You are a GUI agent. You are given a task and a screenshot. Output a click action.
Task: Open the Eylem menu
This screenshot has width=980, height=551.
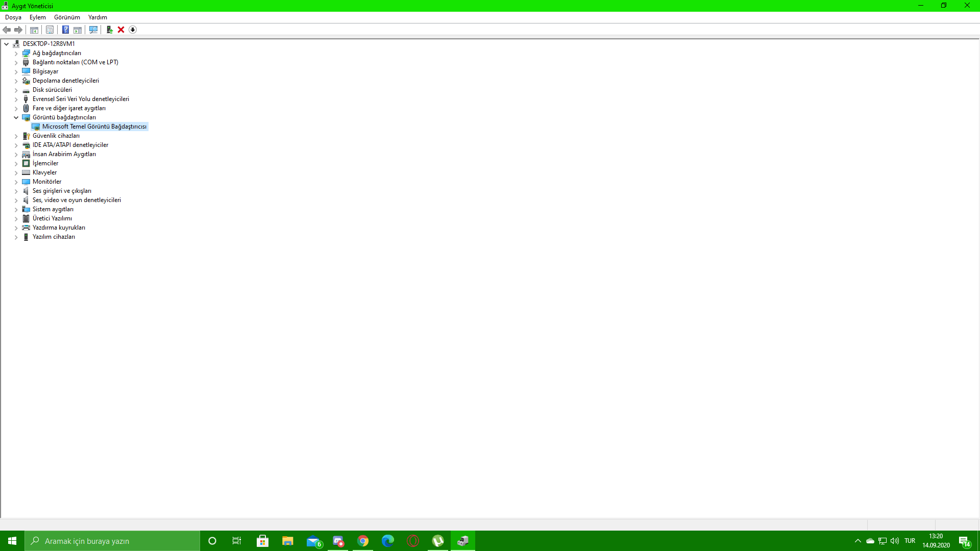tap(37, 17)
